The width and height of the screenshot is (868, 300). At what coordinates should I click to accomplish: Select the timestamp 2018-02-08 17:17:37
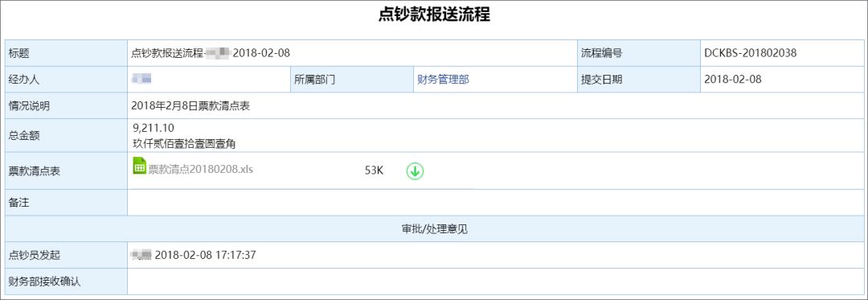click(x=206, y=255)
